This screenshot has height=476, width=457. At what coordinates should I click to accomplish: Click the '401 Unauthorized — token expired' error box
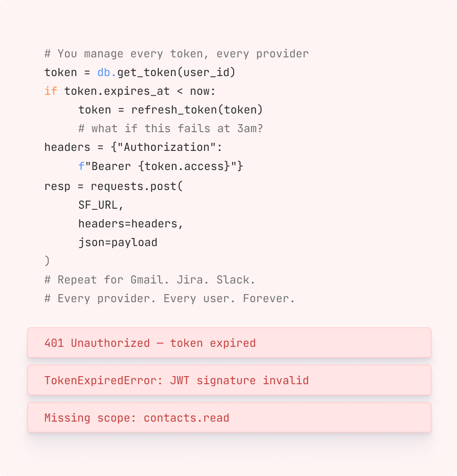[229, 343]
